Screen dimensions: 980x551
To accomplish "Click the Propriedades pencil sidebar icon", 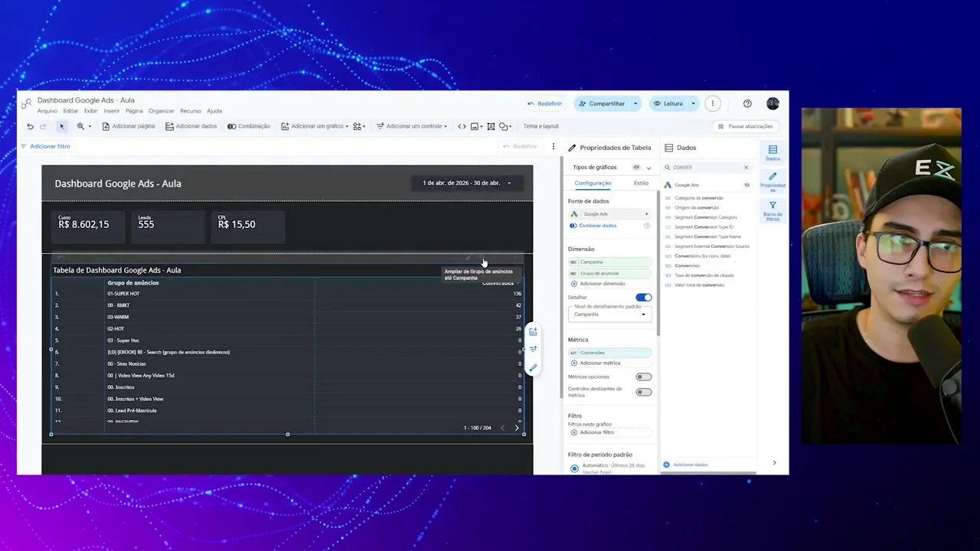I will coord(773,181).
